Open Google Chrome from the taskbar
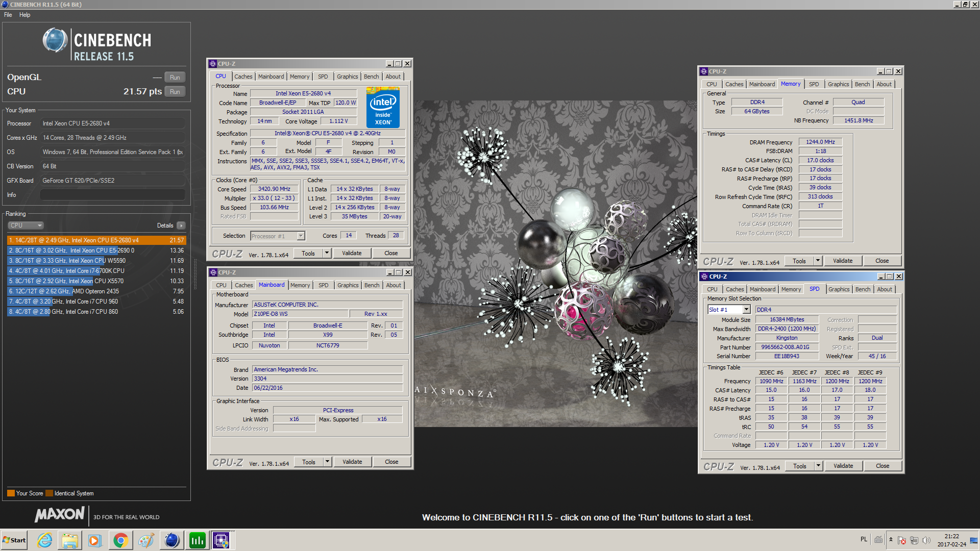This screenshot has height=551, width=980. [x=120, y=540]
